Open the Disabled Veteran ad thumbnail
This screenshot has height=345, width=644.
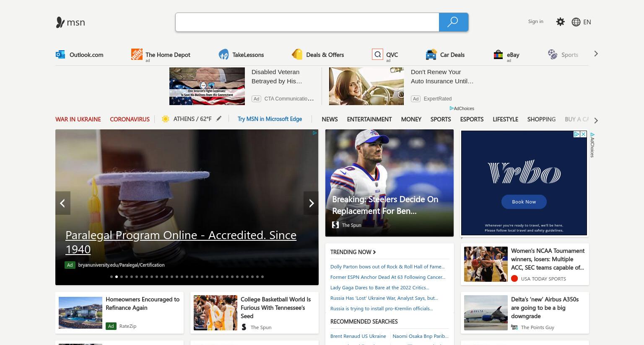click(207, 86)
